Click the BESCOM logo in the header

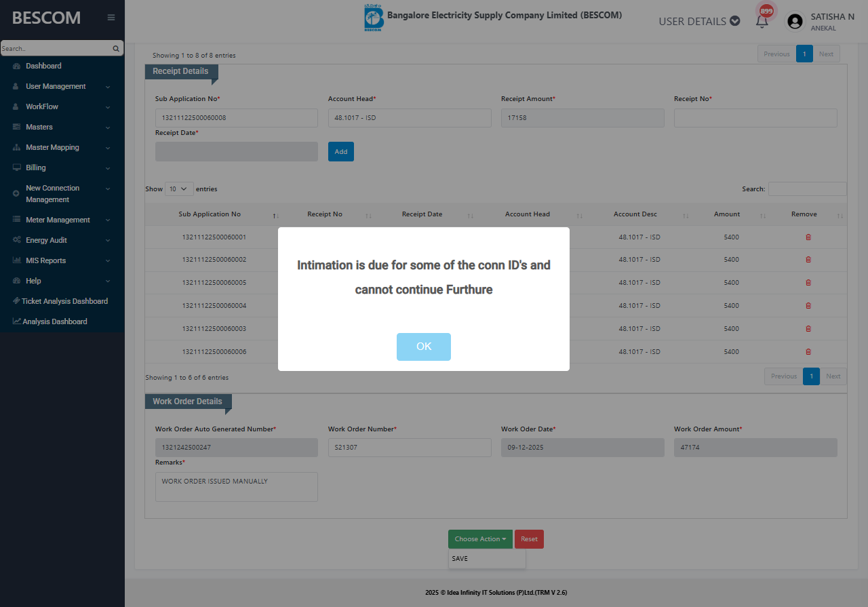[373, 18]
